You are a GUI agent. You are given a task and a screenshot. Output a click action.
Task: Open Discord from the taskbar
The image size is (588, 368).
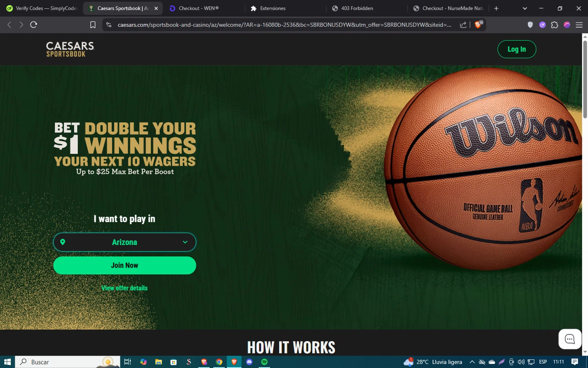(x=249, y=362)
